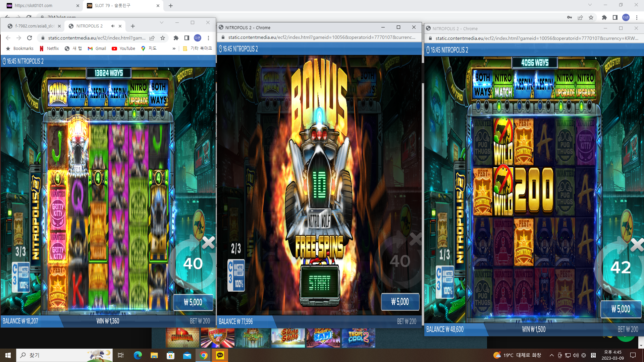
Task: Expand the hidden bookmarks overflow chevron
Action: point(174,49)
